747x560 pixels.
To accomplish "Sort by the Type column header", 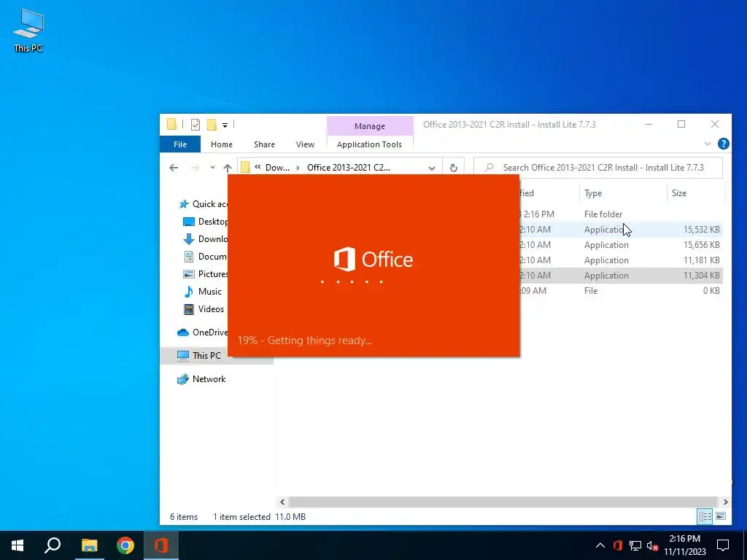I will click(x=593, y=192).
